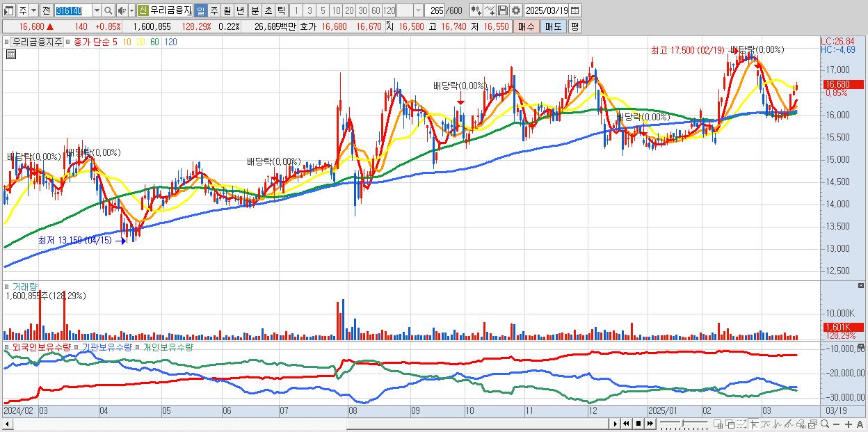Click the chart zoom slider handle
The height and width of the screenshot is (432, 868).
tap(682, 423)
